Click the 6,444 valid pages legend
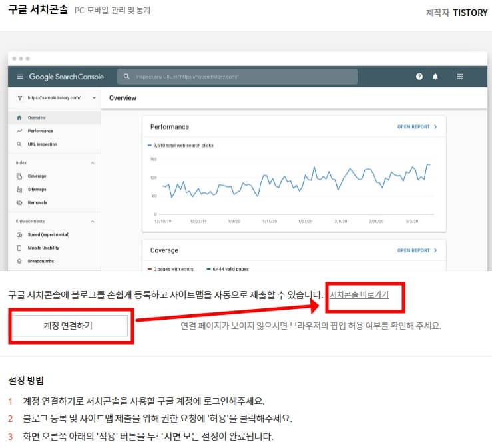 coord(228,269)
